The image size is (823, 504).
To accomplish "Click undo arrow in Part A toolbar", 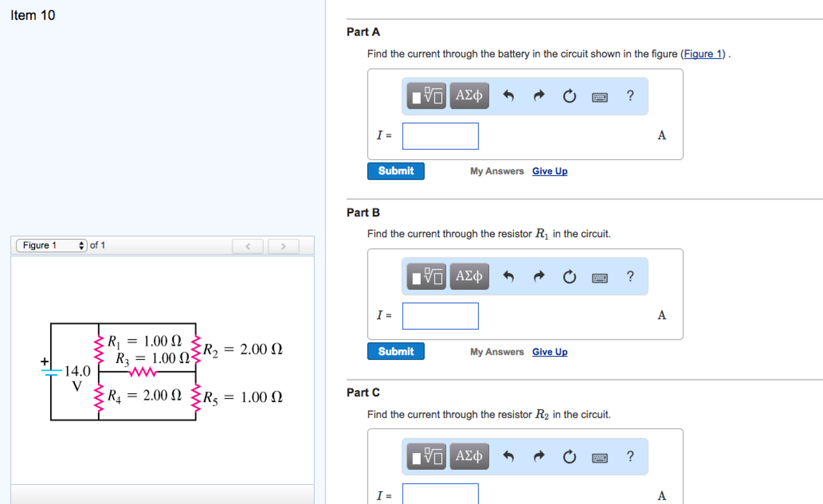I will coord(508,96).
